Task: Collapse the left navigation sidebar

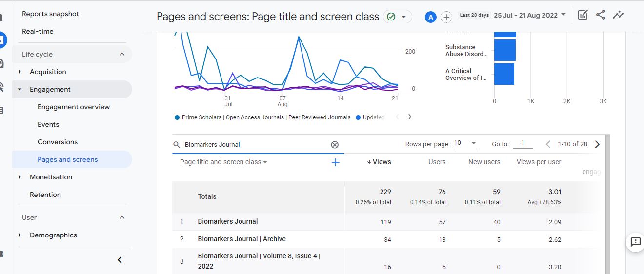Action: coord(120,260)
